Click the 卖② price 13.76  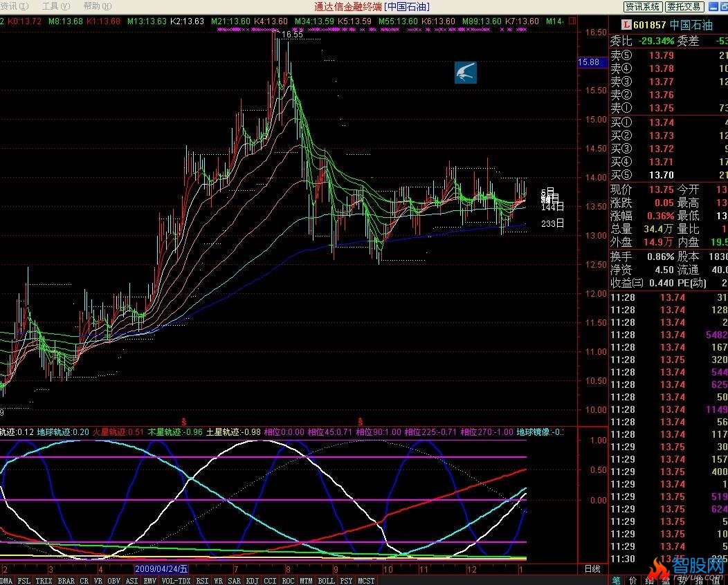click(x=661, y=95)
